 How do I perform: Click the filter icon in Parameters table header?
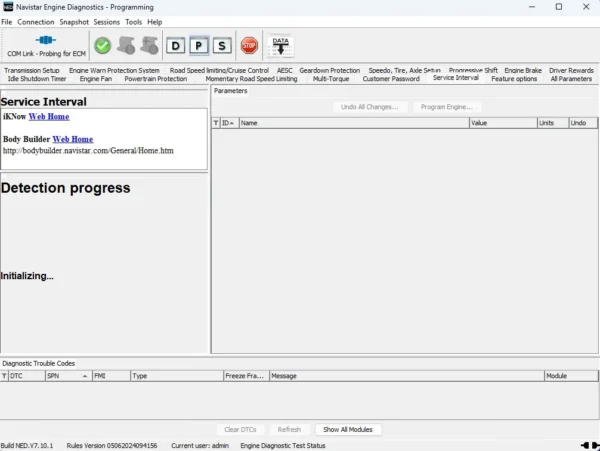[216, 123]
